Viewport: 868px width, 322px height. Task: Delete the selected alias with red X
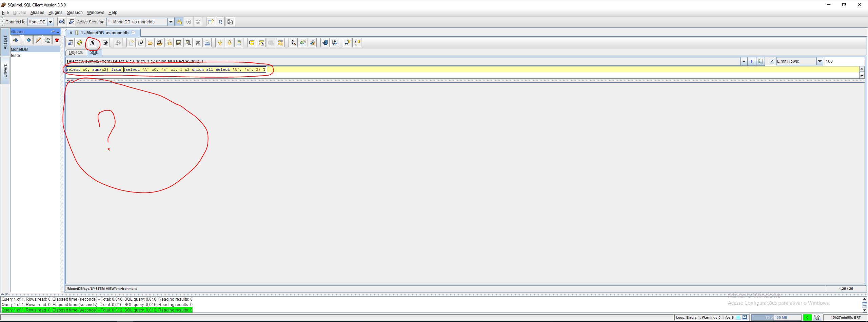point(57,40)
